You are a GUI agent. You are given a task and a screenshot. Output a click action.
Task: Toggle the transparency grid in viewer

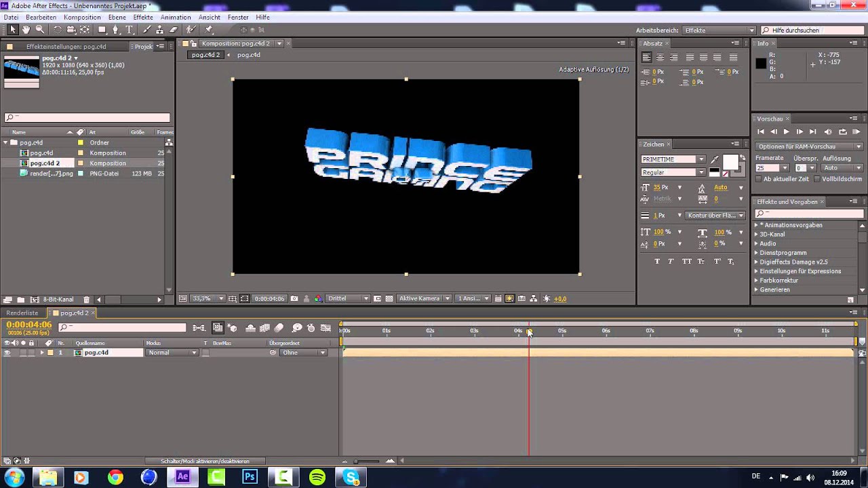tap(389, 298)
